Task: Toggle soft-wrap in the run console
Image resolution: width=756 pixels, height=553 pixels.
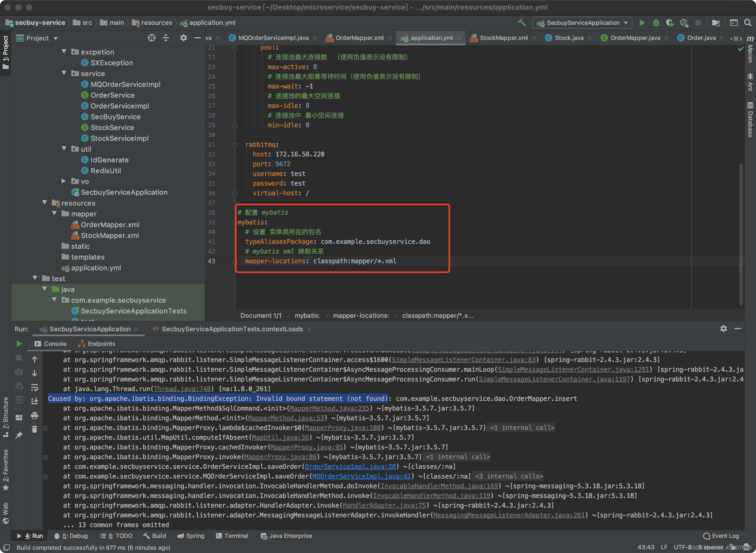Action: click(35, 387)
